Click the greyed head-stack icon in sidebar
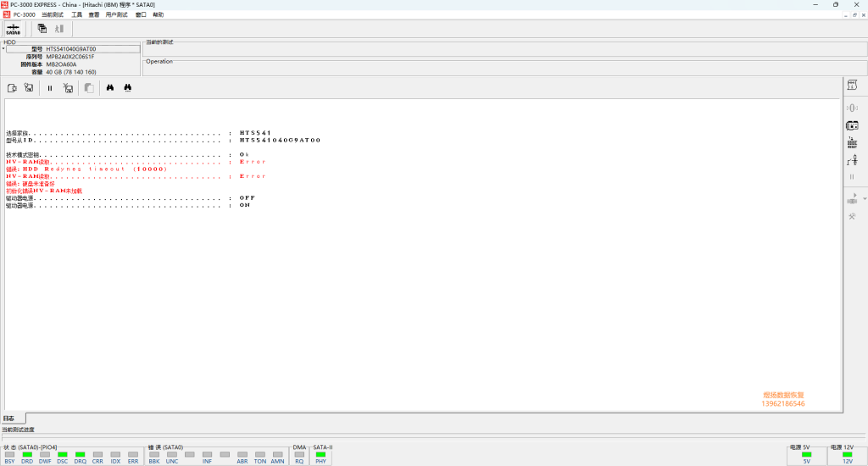 pyautogui.click(x=852, y=108)
